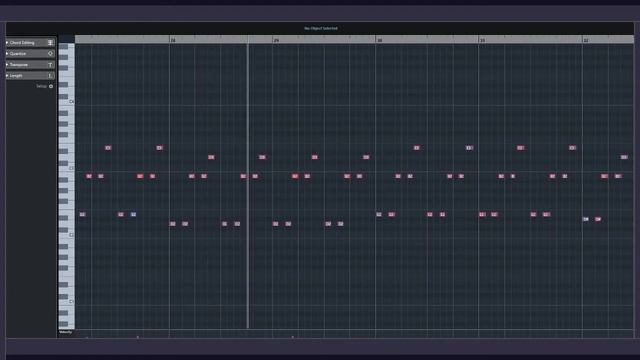Open inspector Setup gear icon

click(51, 86)
